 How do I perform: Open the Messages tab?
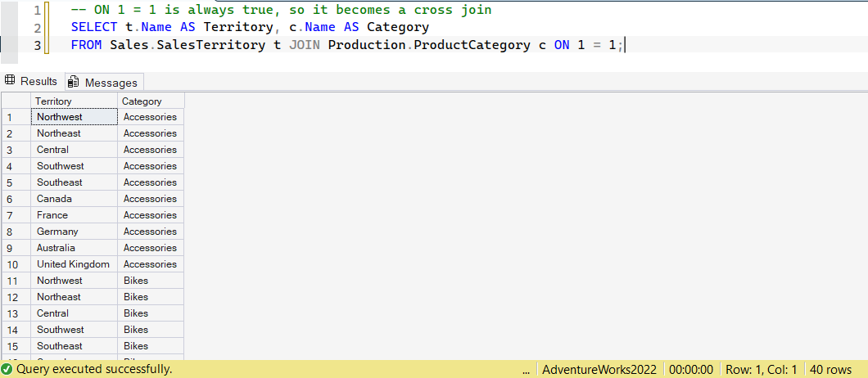click(x=104, y=83)
